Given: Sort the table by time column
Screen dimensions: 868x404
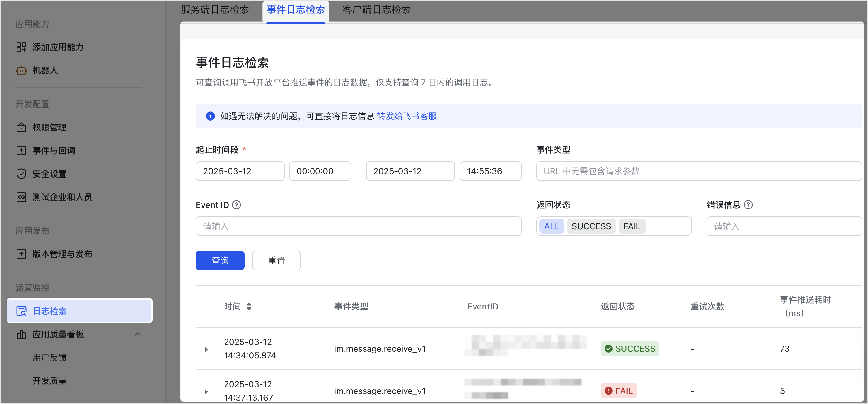Looking at the screenshot, I should pos(249,306).
